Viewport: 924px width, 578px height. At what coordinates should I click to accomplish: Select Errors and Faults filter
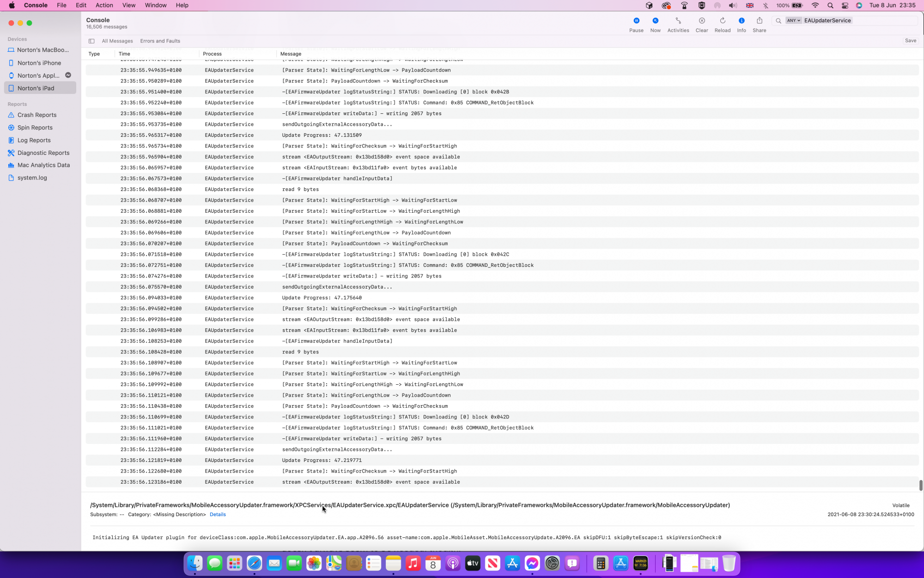click(x=160, y=41)
